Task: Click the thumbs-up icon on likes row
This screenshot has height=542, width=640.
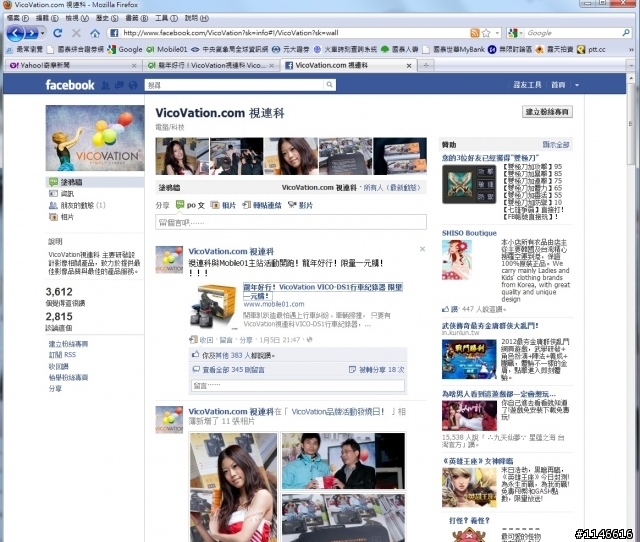Action: pyautogui.click(x=196, y=354)
